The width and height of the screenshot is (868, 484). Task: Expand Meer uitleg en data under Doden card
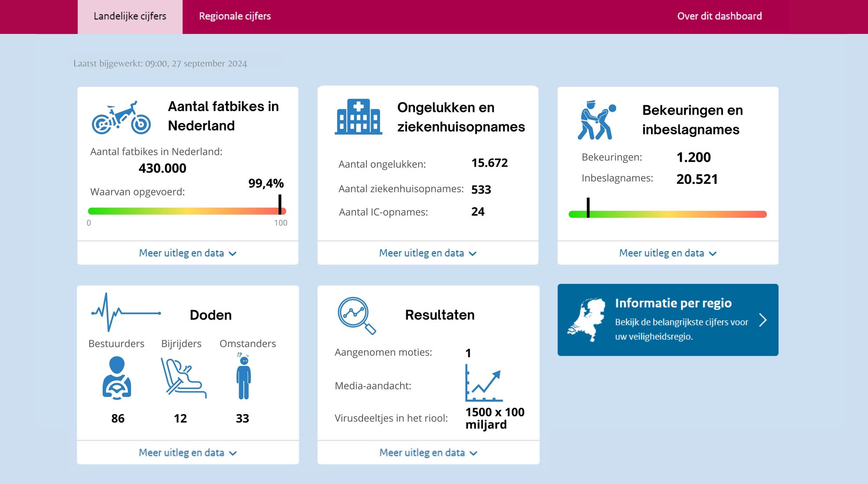tap(187, 452)
